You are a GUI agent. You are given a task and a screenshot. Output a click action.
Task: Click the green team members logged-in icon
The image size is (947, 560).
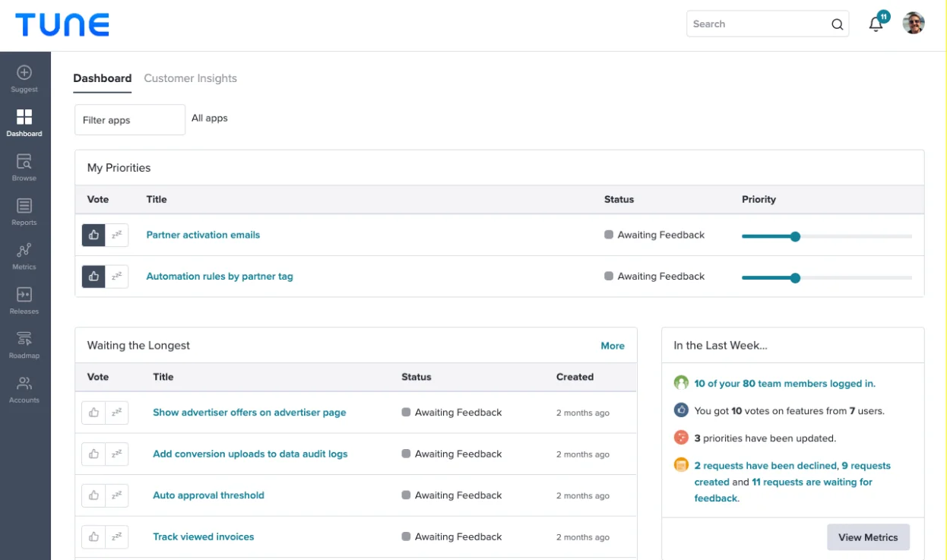pos(681,383)
